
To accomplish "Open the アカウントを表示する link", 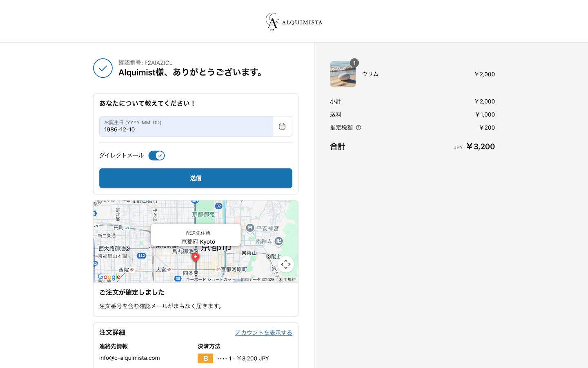I will pyautogui.click(x=264, y=332).
